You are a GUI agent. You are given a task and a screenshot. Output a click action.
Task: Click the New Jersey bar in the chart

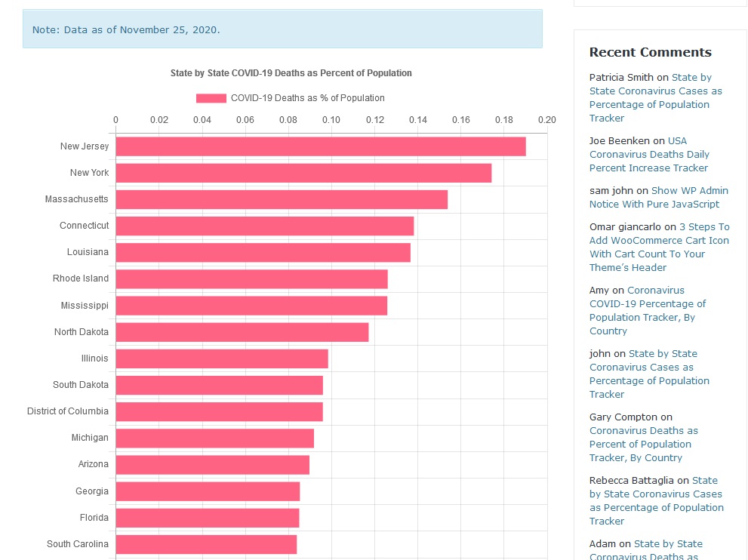coord(321,146)
